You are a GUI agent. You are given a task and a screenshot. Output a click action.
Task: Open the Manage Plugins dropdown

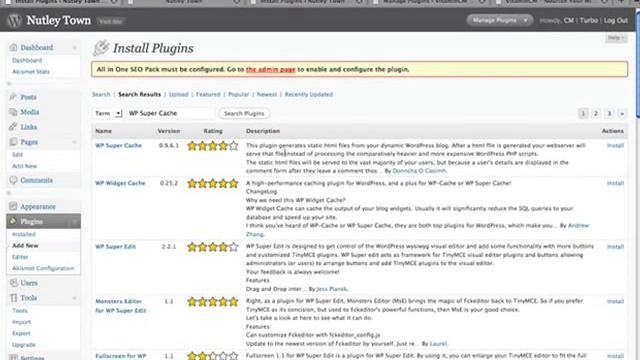point(500,20)
